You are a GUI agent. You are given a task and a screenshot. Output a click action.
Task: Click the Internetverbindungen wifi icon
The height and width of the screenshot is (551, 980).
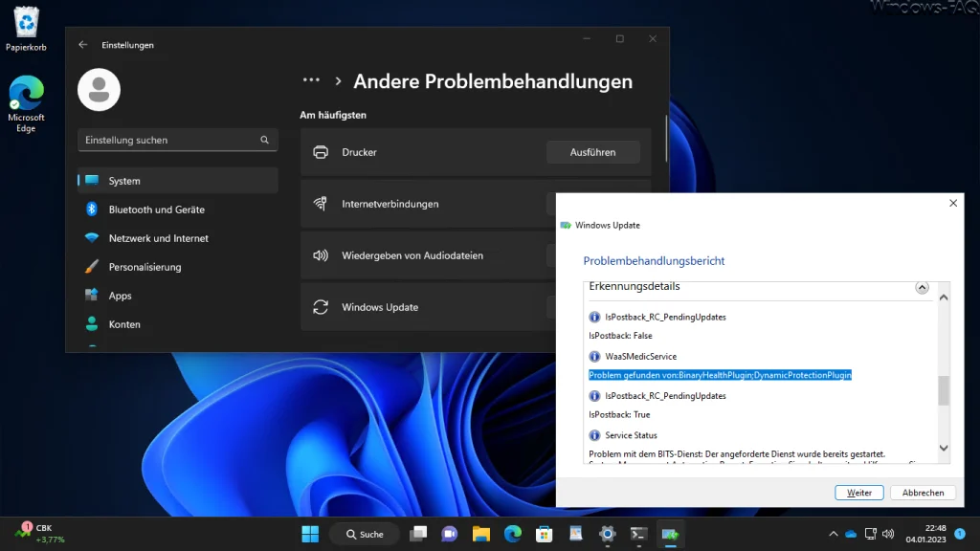321,204
